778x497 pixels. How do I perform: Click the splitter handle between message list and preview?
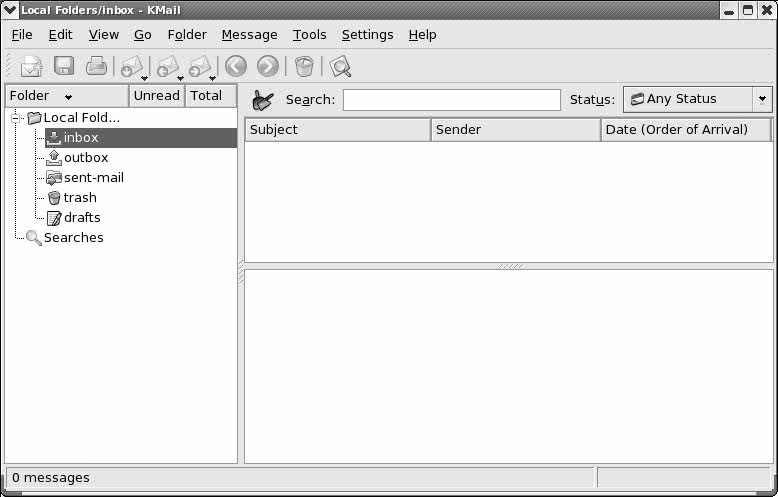pos(511,266)
